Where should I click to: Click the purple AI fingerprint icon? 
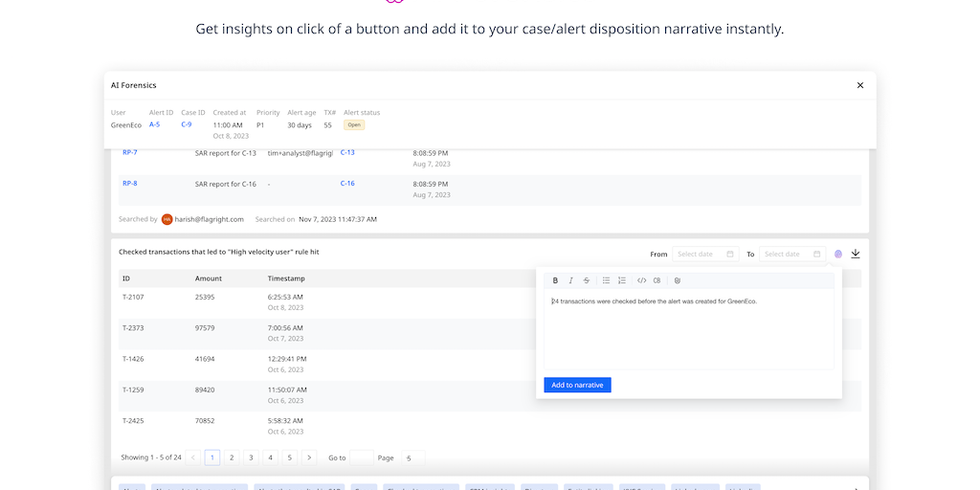(838, 255)
